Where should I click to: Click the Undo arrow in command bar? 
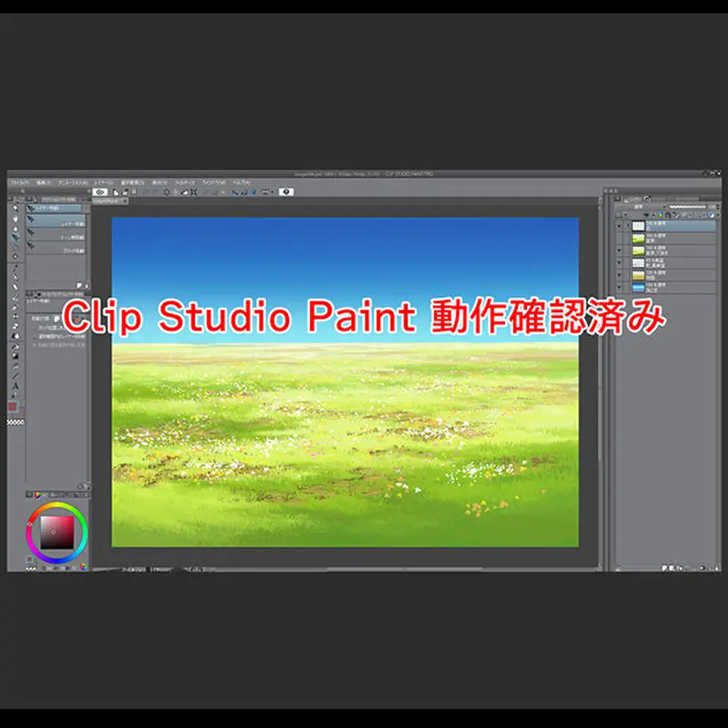[146, 191]
